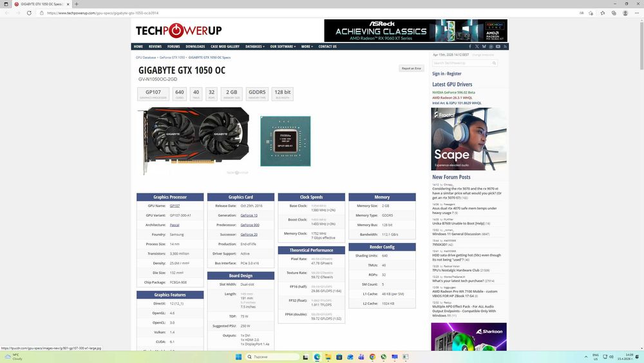Open the YouTube icon in navbar
This screenshot has height=363, width=644.
498,46
